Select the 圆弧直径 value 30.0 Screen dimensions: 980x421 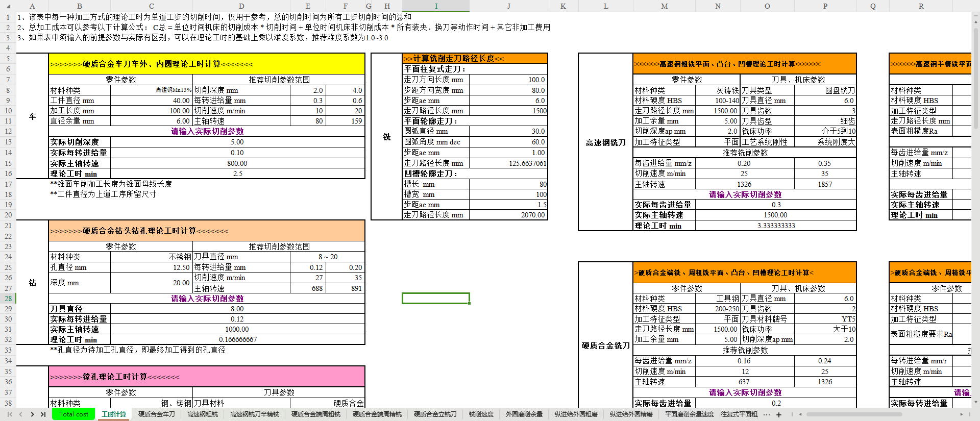pos(508,131)
